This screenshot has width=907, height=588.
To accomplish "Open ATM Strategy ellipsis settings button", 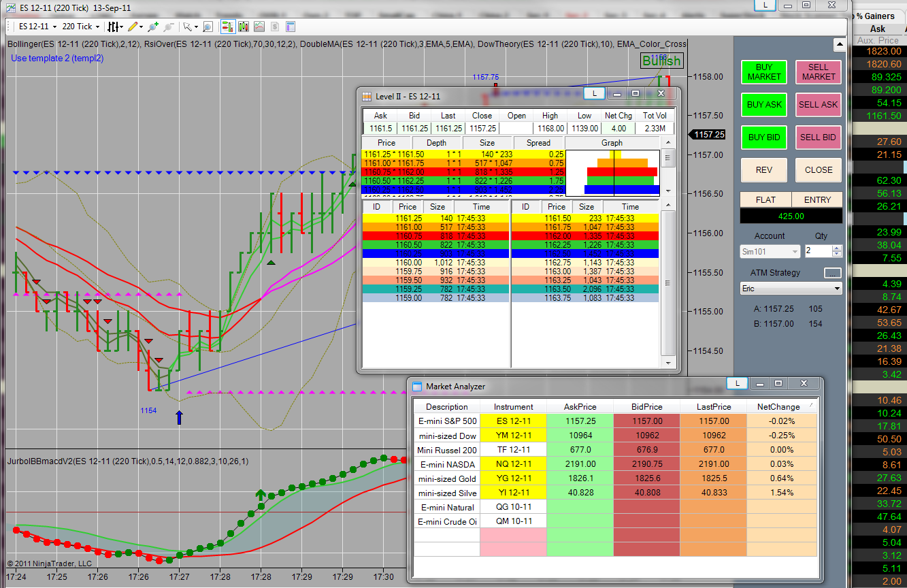I will click(833, 273).
